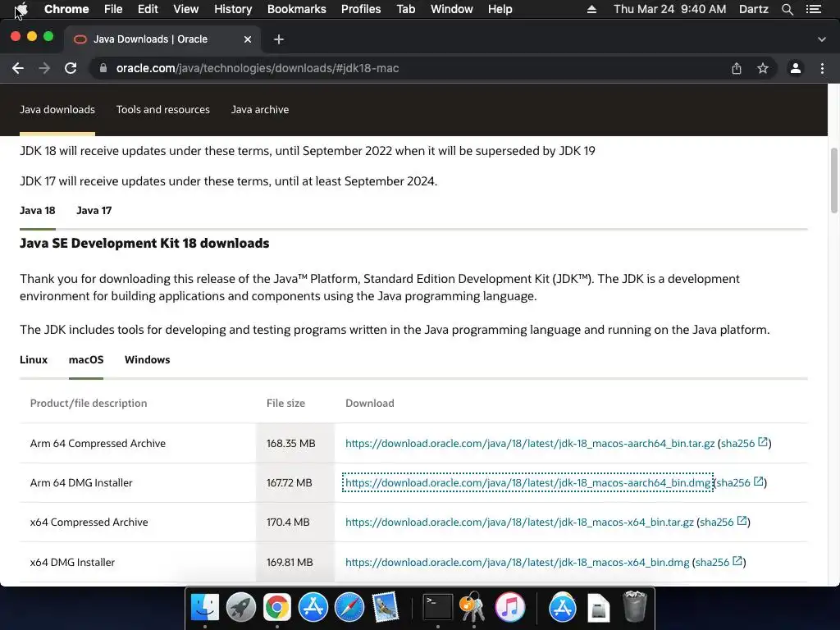Download the x64 tar.gz archive link

[x=519, y=522]
